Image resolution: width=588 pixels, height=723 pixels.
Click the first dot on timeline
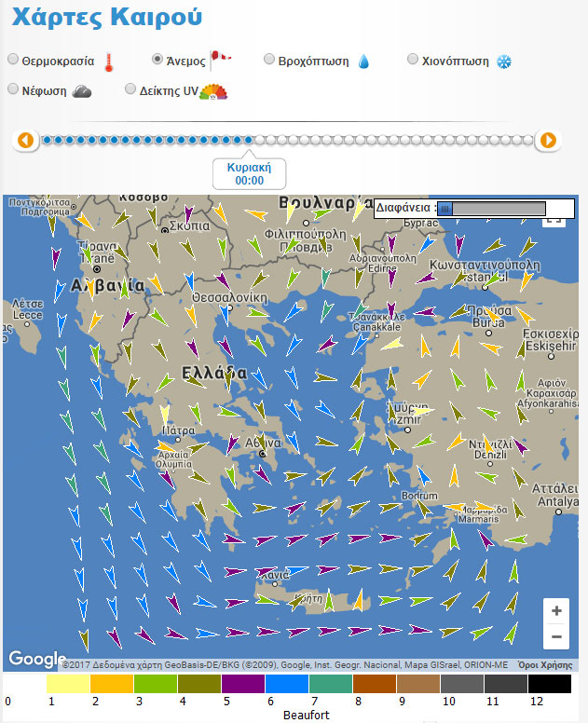[x=47, y=140]
